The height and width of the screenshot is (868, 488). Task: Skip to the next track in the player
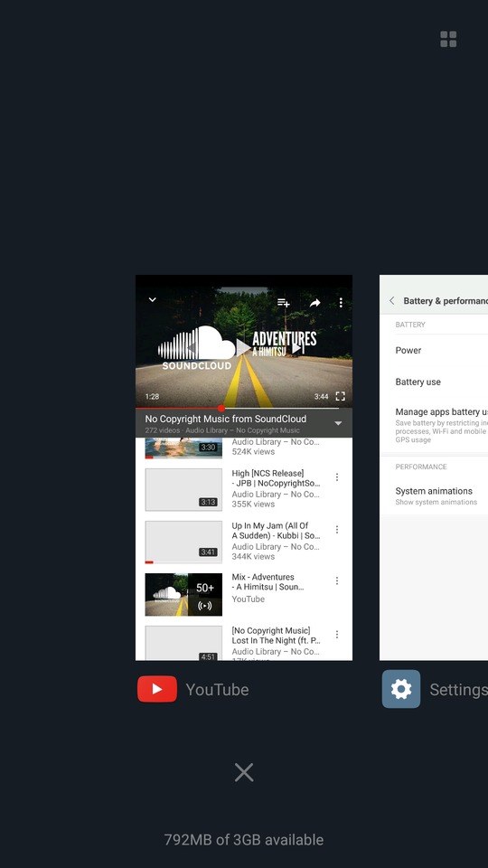click(297, 347)
